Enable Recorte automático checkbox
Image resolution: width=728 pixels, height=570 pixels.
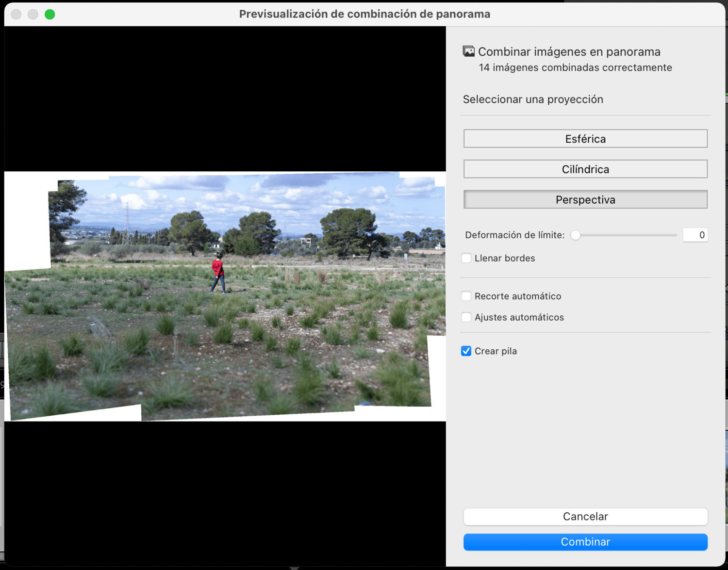click(466, 296)
